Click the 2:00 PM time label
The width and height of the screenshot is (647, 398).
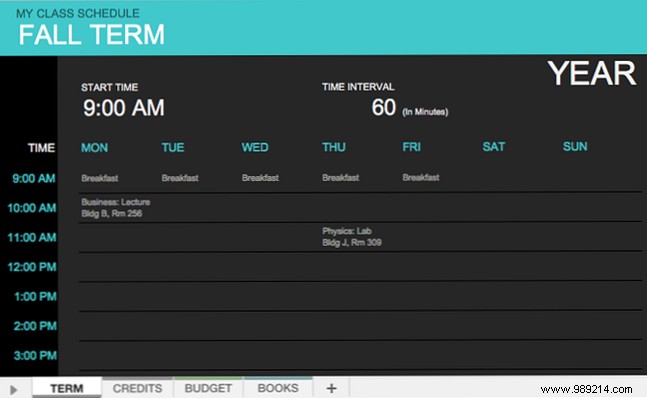coord(35,326)
